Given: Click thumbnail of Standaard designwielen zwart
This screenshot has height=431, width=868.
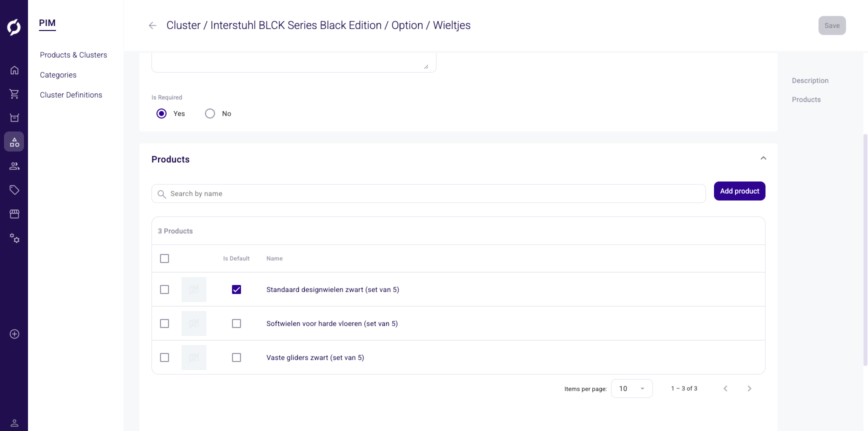Looking at the screenshot, I should click(x=194, y=289).
